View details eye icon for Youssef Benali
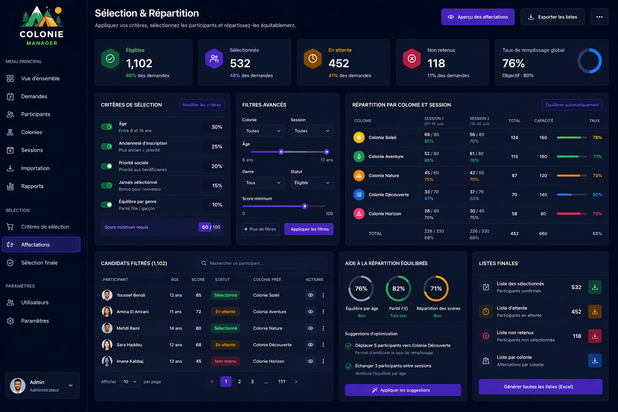This screenshot has width=618, height=412. pyautogui.click(x=311, y=295)
